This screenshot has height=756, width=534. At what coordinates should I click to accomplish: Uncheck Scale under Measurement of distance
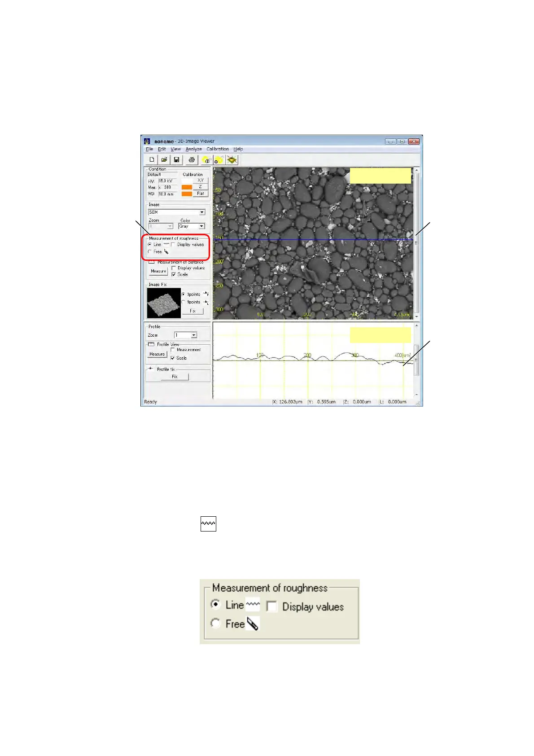tap(174, 274)
